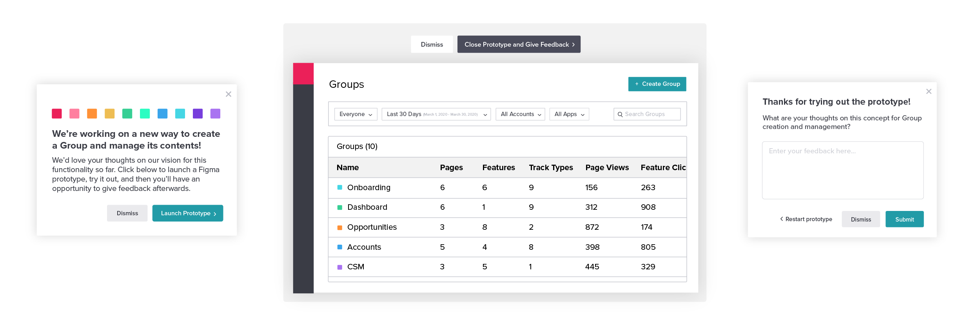This screenshot has width=980, height=327.
Task: Click the blue color swatch
Action: coord(163,114)
